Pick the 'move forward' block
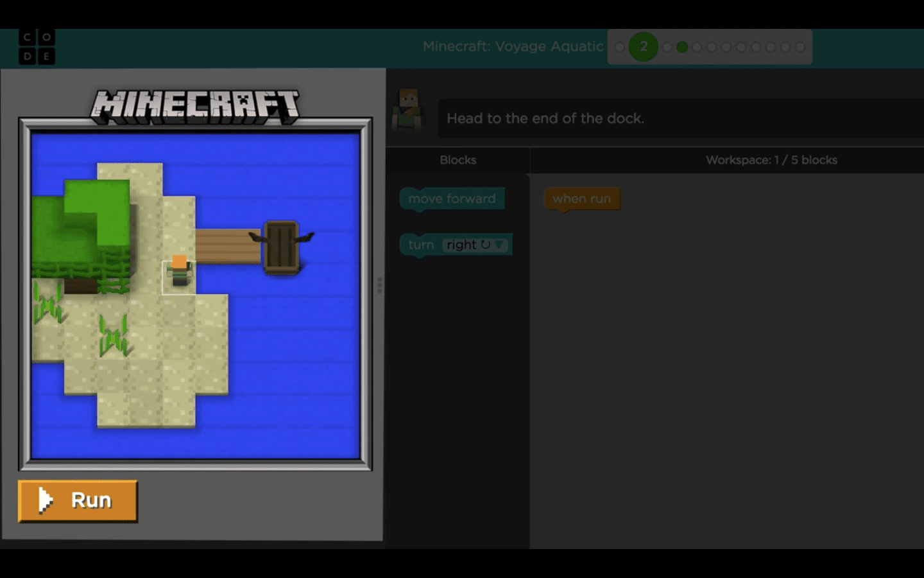 pos(452,198)
